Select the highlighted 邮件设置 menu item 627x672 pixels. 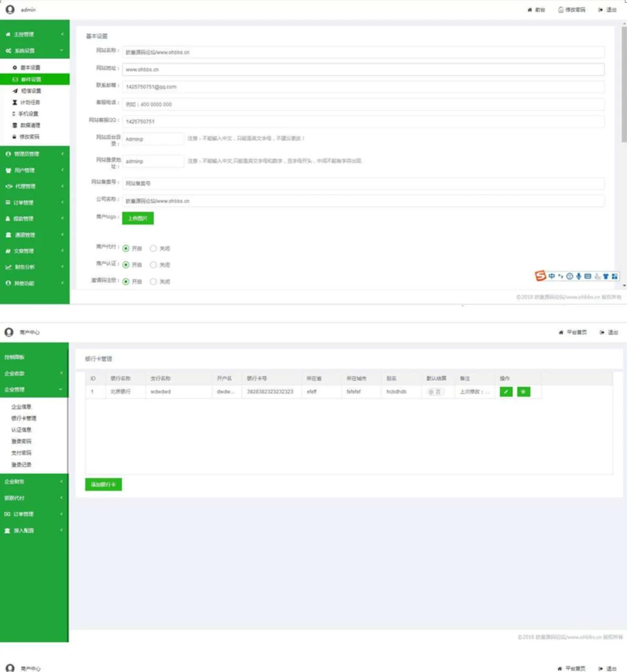pyautogui.click(x=34, y=79)
